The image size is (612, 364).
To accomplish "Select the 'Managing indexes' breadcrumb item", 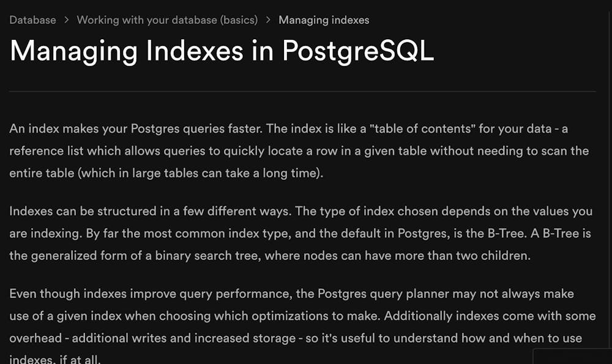I will 324,20.
